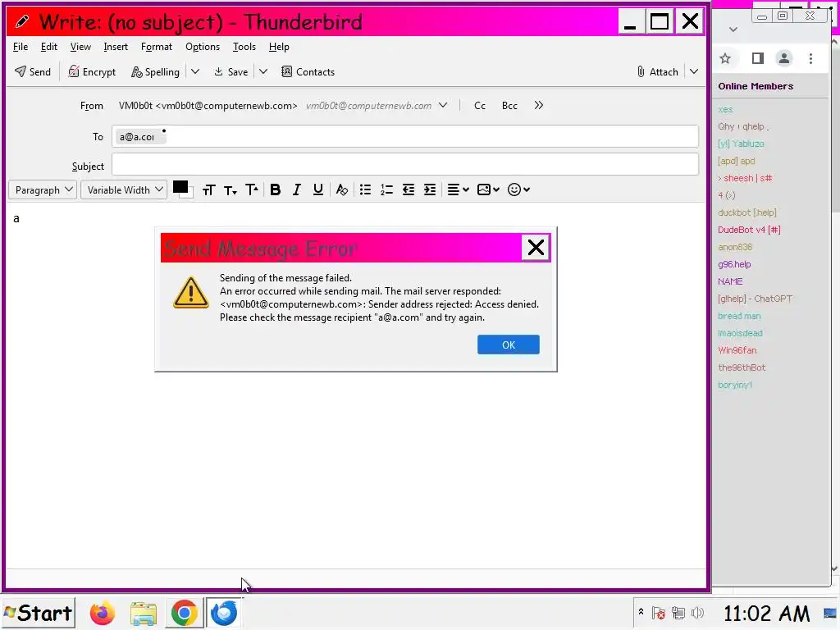Select Win96fan in Online Members
This screenshot has width=840, height=630.
coord(737,350)
